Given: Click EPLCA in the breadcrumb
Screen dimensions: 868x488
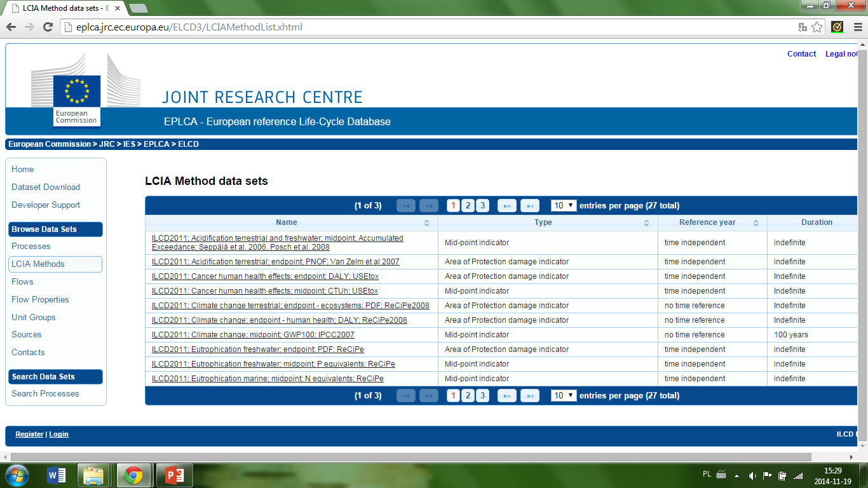Looking at the screenshot, I should pos(156,144).
